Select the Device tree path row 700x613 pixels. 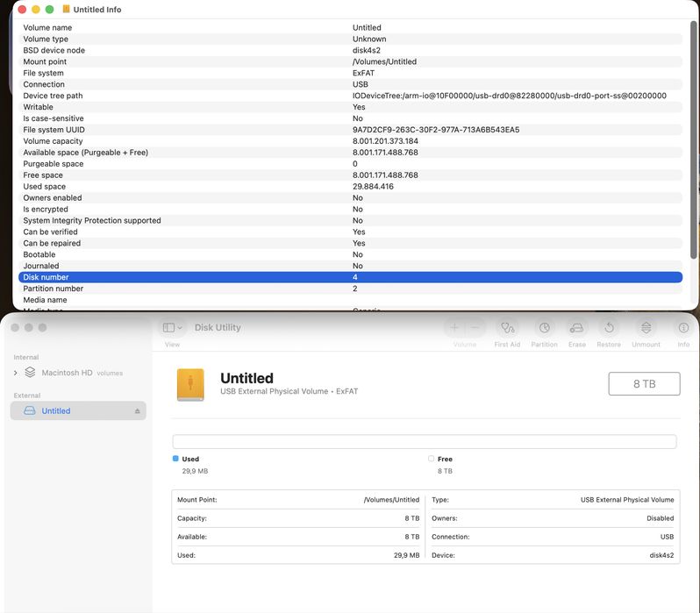(x=351, y=96)
